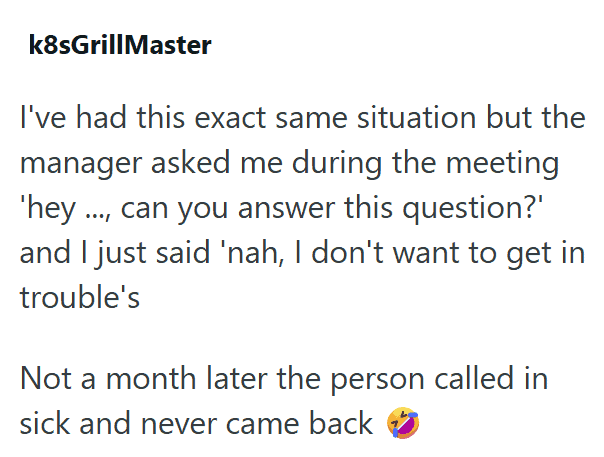Click the line starting "and I just said"
This screenshot has width=604, height=457.
click(x=300, y=252)
